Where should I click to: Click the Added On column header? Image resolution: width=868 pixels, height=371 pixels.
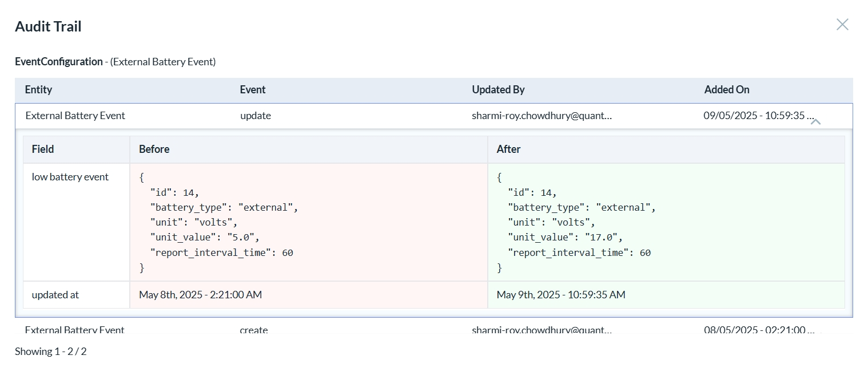coord(726,90)
